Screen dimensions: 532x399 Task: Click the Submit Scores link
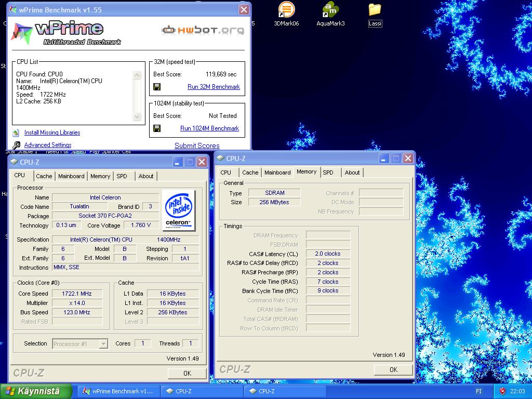click(197, 145)
